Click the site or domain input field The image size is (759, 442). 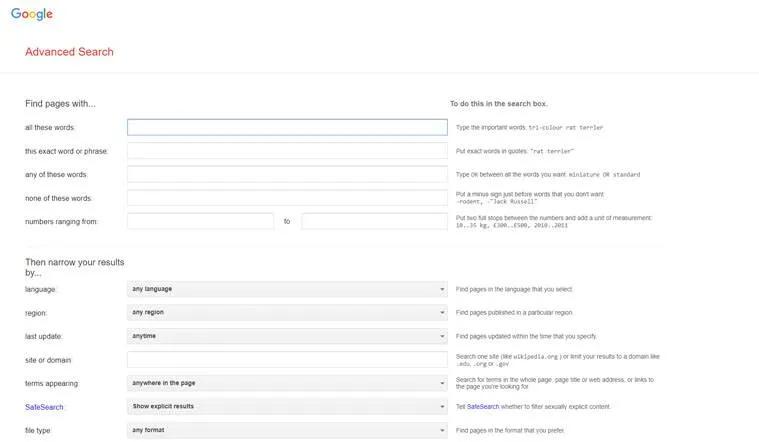click(287, 360)
